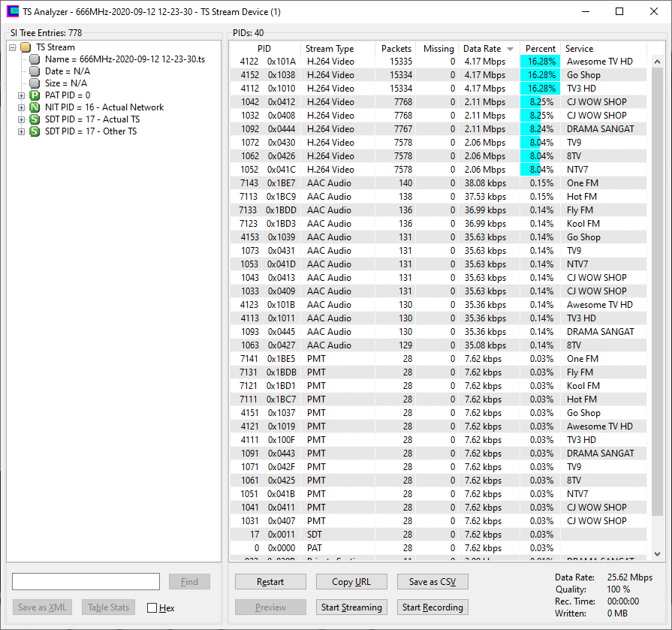Click the green NIT PID tree icon

[35, 107]
